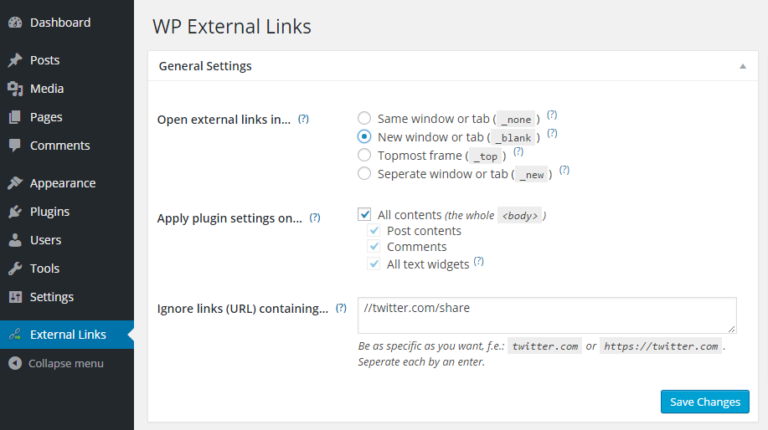Viewport: 768px width, 430px height.
Task: Click the Plugins plug icon
Action: 15,212
